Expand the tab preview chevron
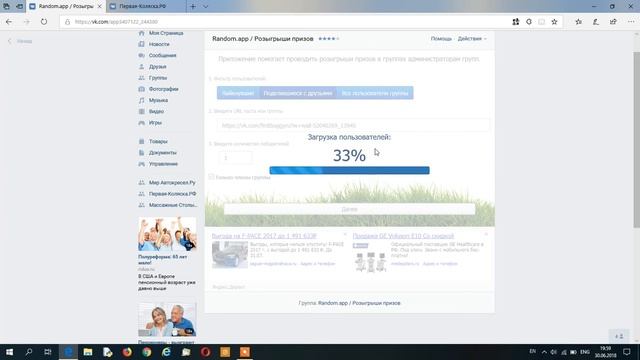 coord(205,7)
